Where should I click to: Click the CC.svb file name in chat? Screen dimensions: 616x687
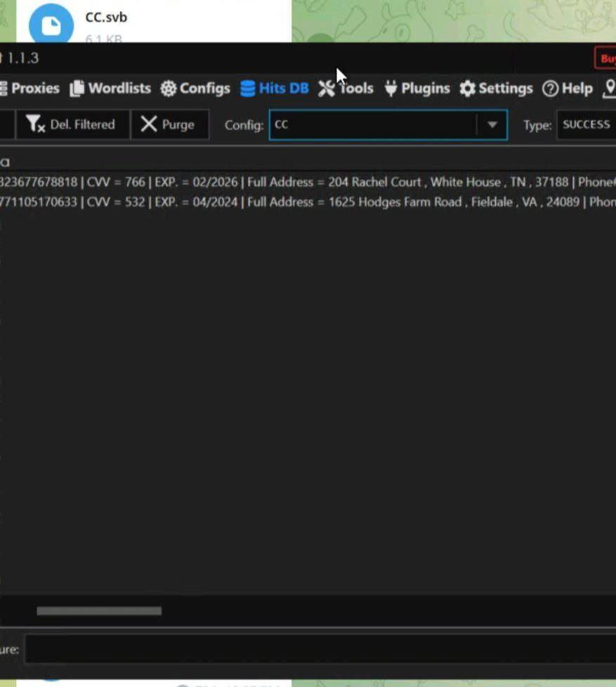(106, 18)
